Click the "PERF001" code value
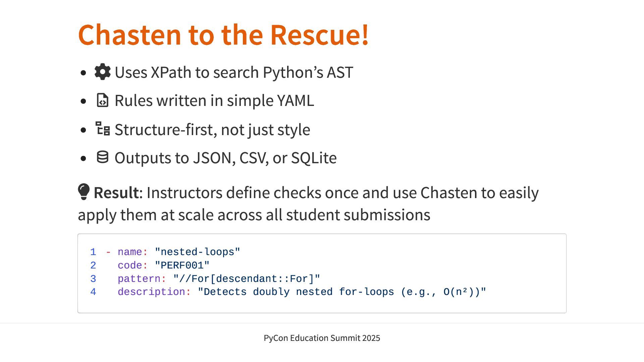The image size is (644, 362). [x=182, y=265]
